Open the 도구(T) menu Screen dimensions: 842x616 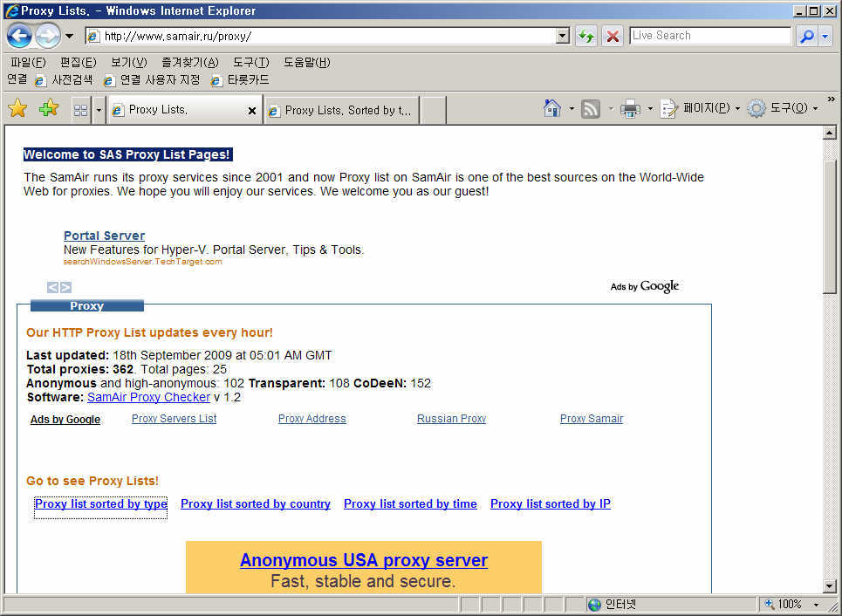pos(250,62)
